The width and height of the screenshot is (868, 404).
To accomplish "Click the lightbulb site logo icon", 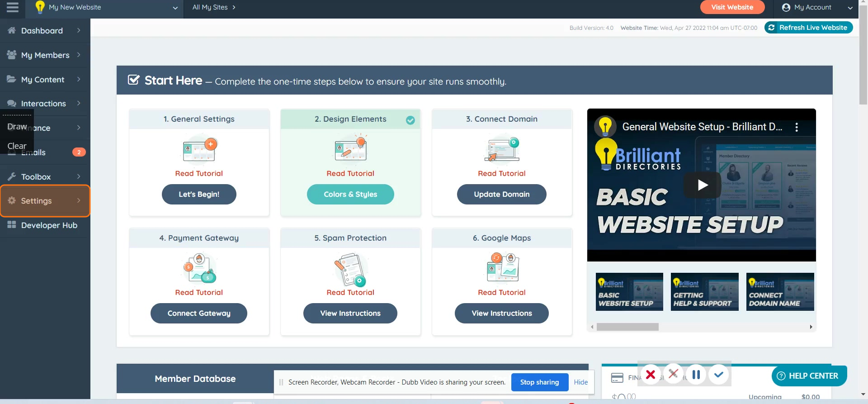I will point(40,7).
